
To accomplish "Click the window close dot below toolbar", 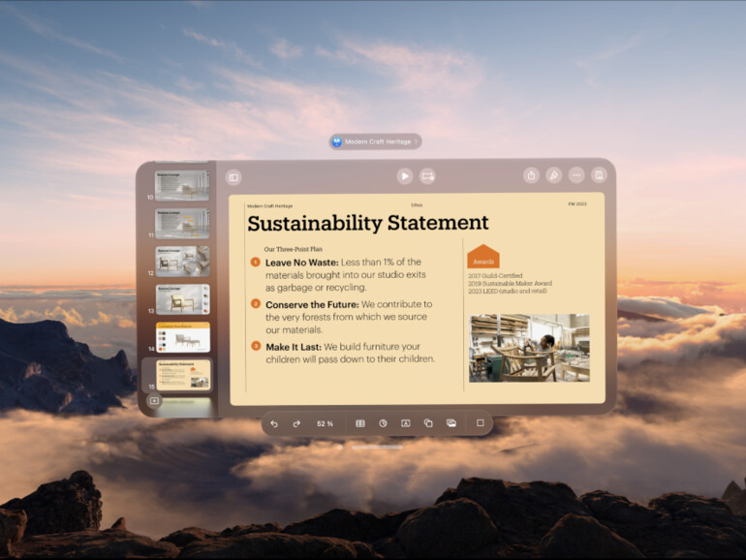I will pos(340,448).
